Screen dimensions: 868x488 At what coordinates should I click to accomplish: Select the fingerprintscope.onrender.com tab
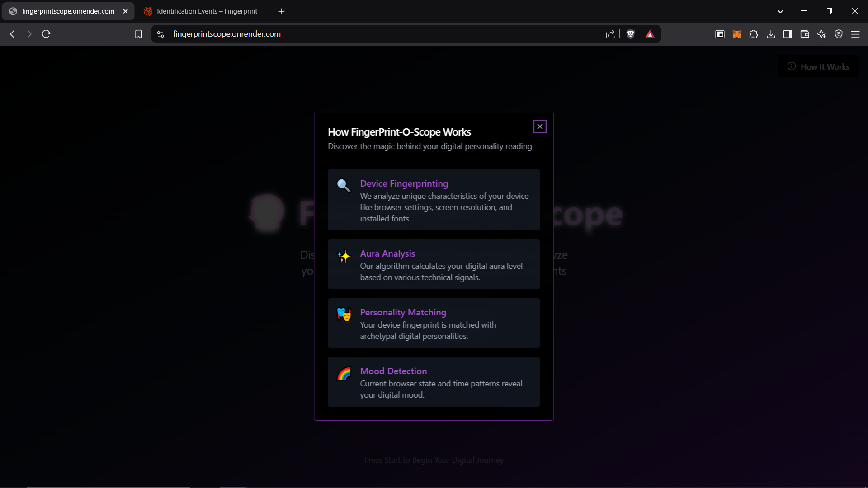[x=68, y=11]
